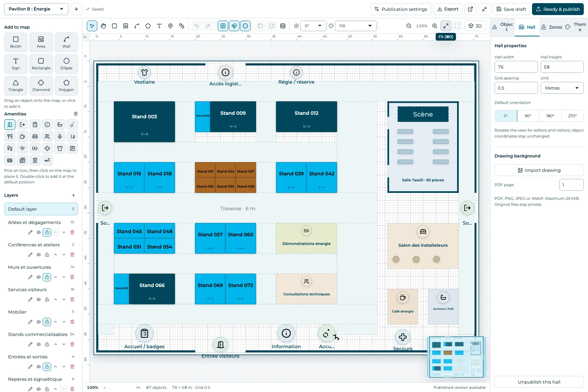588x392 pixels.
Task: Add the door entrance amenity icon
Action: [x=10, y=125]
